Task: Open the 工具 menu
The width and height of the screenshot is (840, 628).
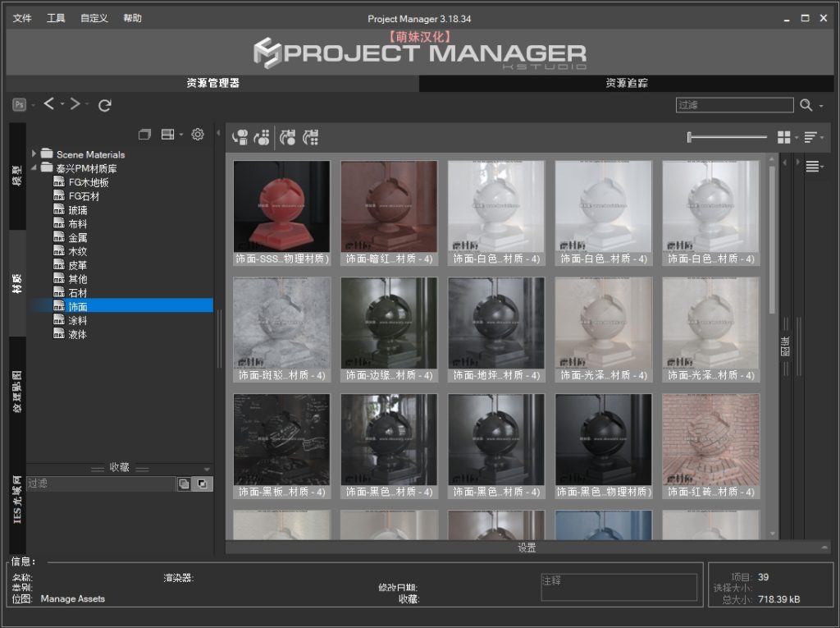Action: point(56,18)
